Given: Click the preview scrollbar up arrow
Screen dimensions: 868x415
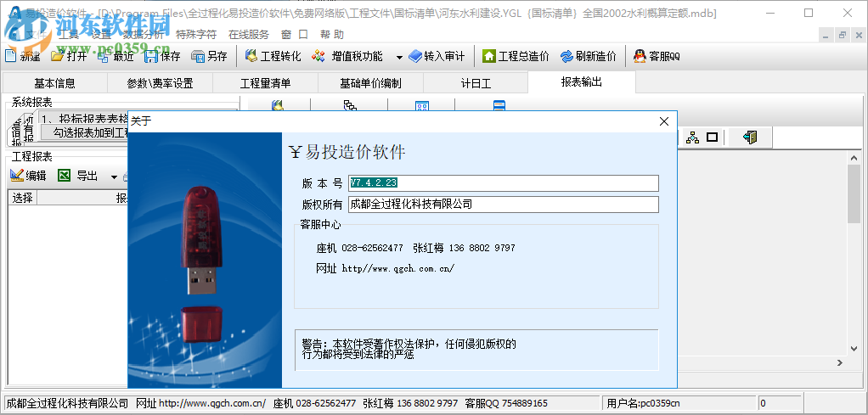Looking at the screenshot, I should click(x=854, y=158).
